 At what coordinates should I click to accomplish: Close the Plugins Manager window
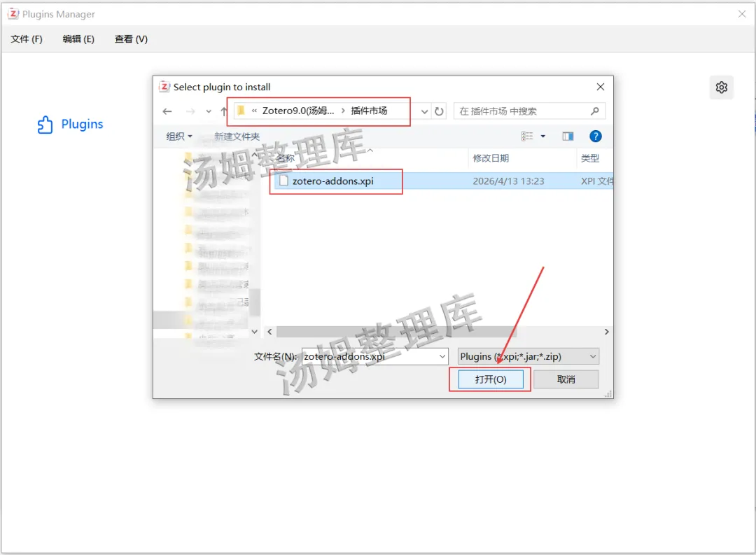point(742,15)
